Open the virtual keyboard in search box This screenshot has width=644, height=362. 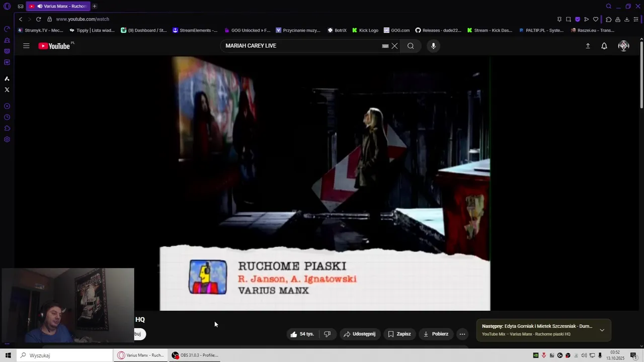385,46
